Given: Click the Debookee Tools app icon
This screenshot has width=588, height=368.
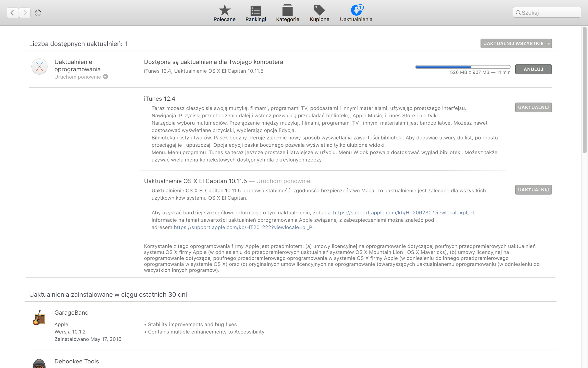Looking at the screenshot, I should coord(39,363).
